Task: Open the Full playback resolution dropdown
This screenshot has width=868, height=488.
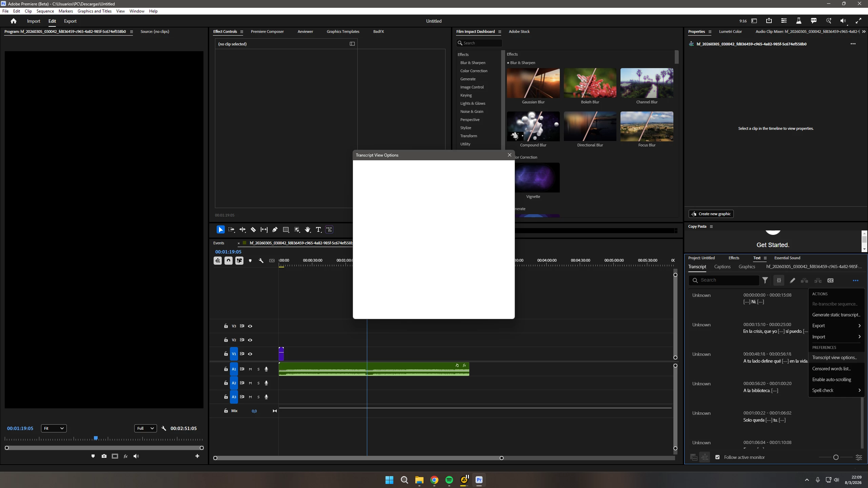Action: [145, 428]
